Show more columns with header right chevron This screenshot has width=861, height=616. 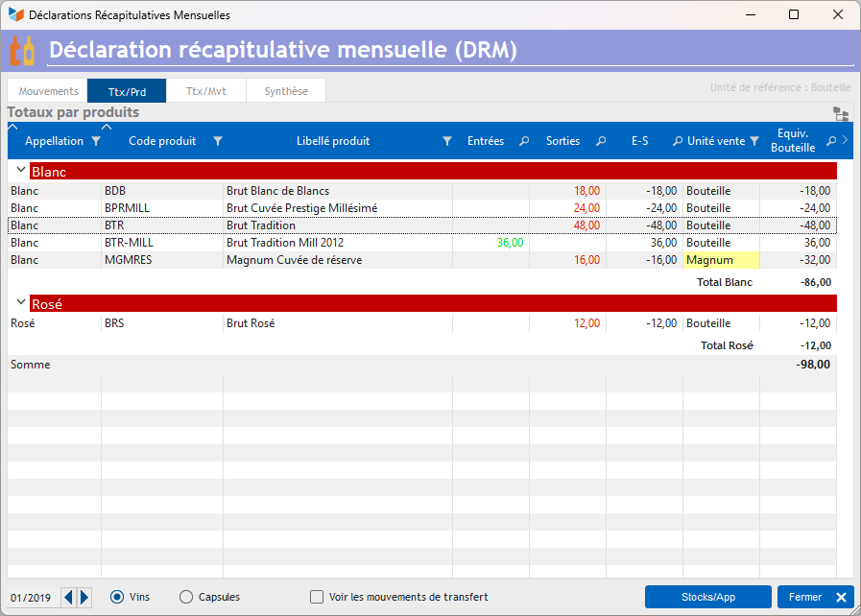(845, 140)
